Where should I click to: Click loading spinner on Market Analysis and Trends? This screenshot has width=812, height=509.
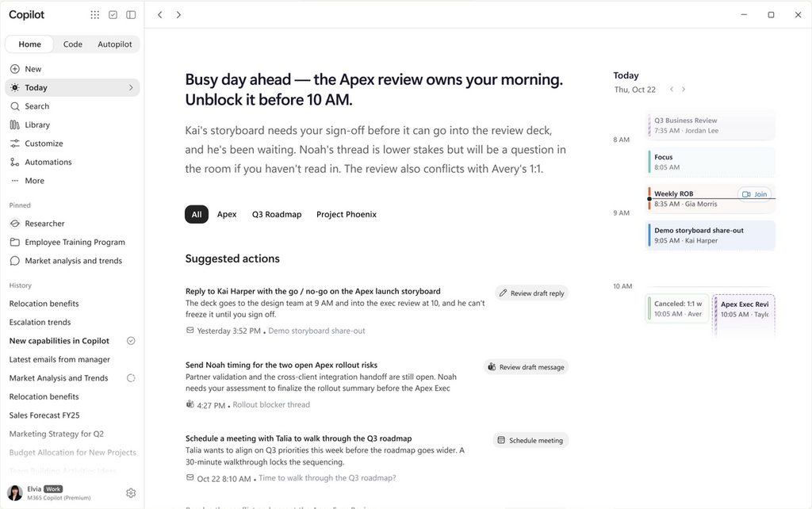click(131, 378)
